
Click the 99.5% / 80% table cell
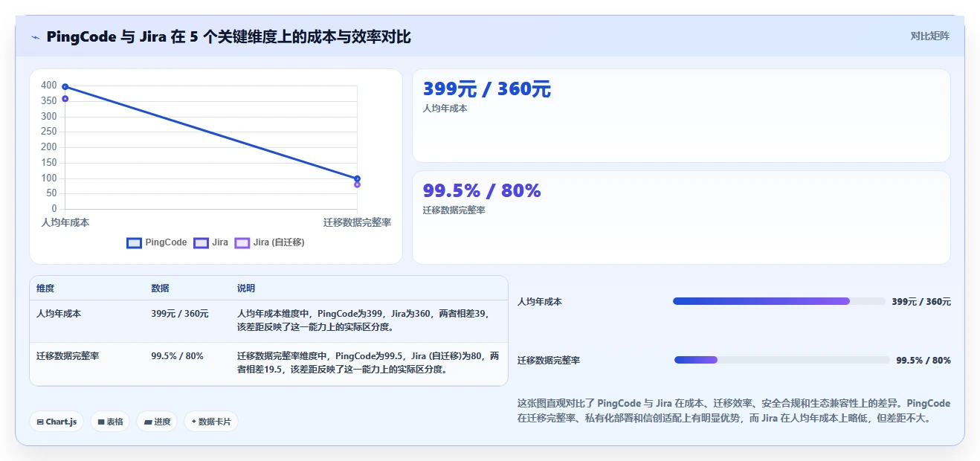tap(177, 356)
